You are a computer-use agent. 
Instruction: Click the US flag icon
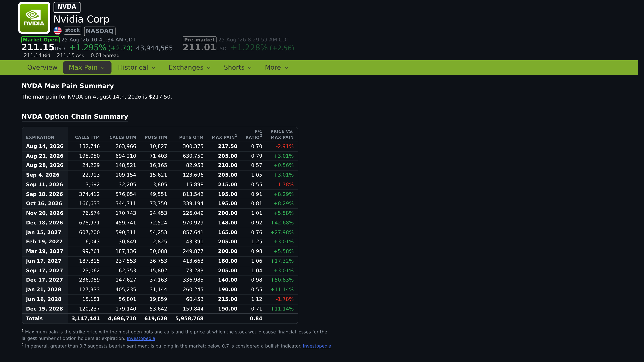[x=58, y=31]
